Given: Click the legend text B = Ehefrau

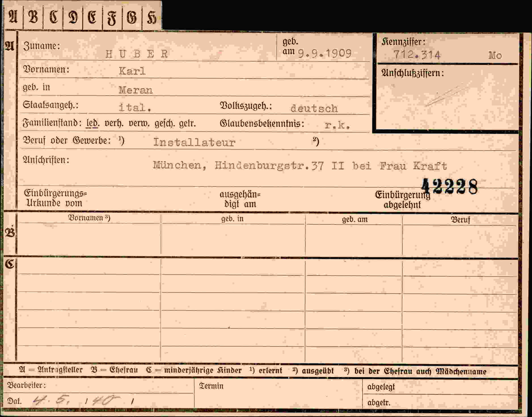Looking at the screenshot, I should 114,370.
